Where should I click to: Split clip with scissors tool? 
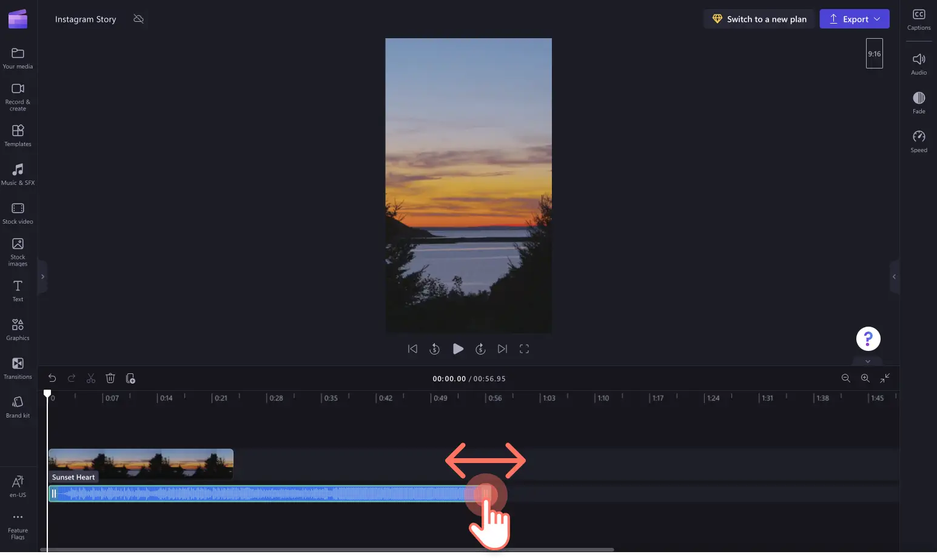pyautogui.click(x=91, y=378)
